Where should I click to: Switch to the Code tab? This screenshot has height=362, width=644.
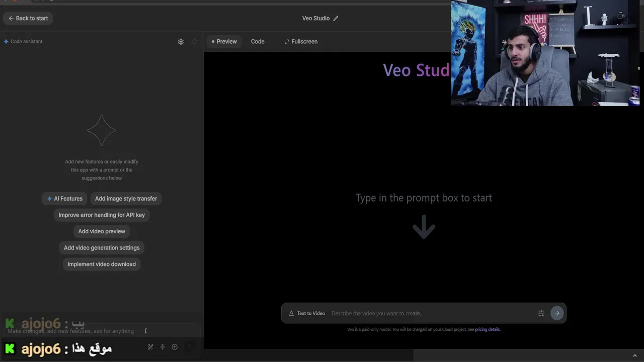(258, 42)
